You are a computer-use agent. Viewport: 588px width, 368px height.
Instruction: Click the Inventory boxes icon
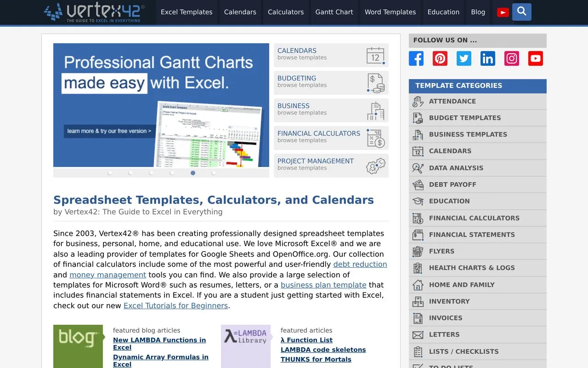coord(418,302)
